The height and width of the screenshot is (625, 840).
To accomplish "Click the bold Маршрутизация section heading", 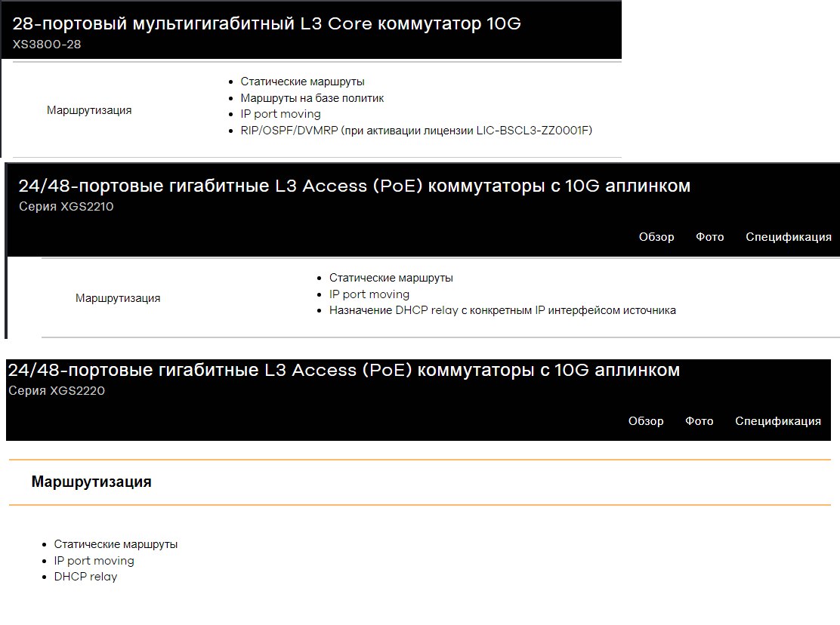I will (91, 482).
